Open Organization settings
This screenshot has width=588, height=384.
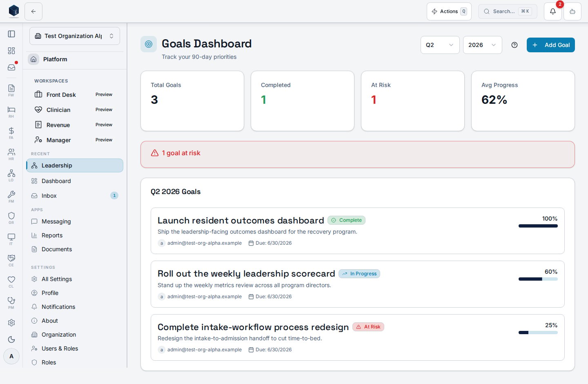[75, 335]
